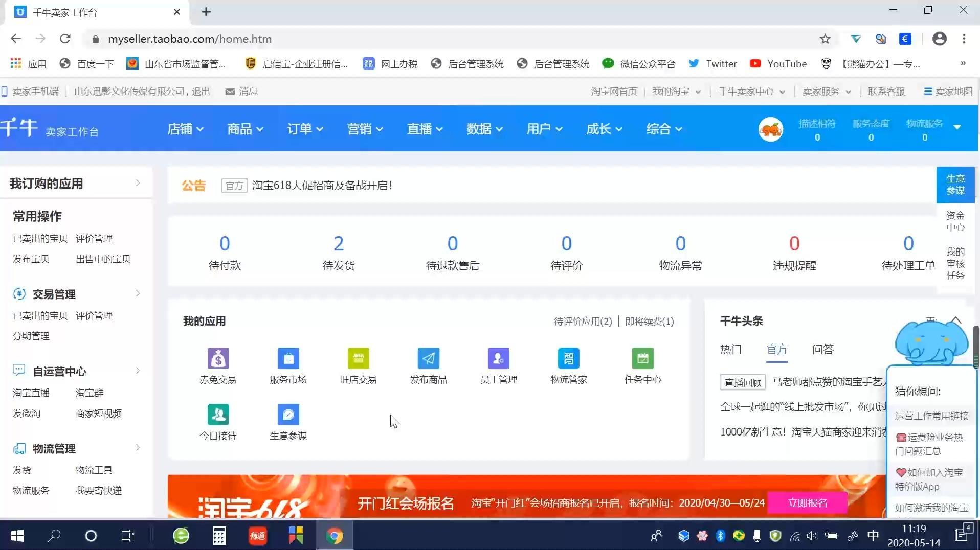Click the 立即报名 banner button
980x550 pixels.
click(x=807, y=503)
